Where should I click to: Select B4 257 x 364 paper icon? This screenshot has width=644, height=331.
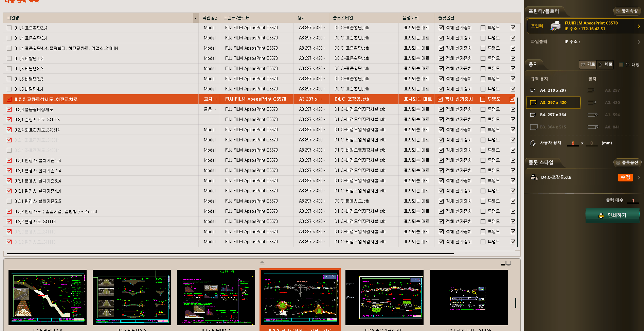tap(533, 115)
